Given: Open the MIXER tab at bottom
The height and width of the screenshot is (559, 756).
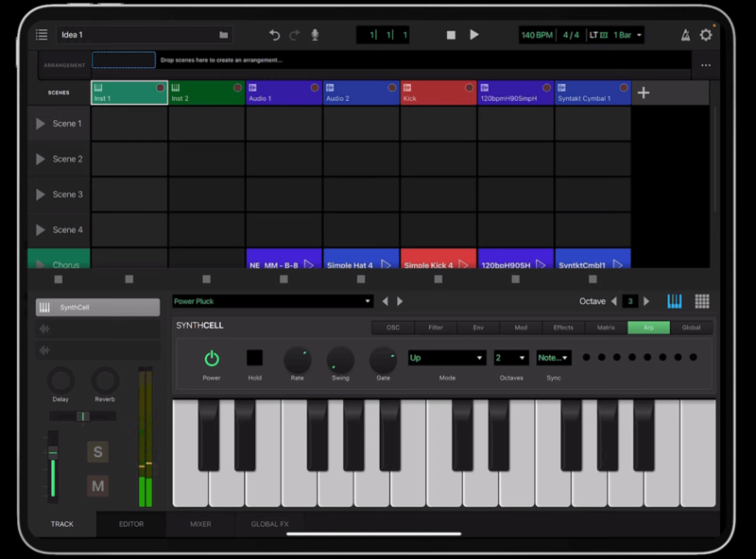Looking at the screenshot, I should [x=200, y=524].
